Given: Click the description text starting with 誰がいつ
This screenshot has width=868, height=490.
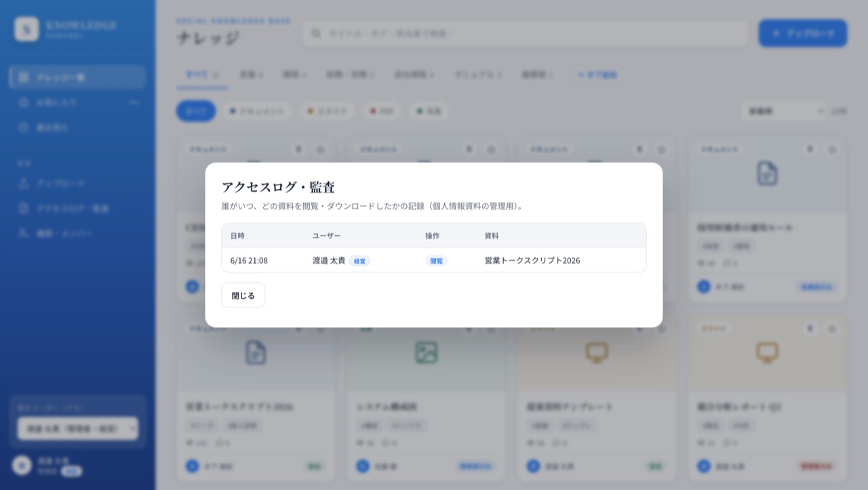Looking at the screenshot, I should (374, 206).
